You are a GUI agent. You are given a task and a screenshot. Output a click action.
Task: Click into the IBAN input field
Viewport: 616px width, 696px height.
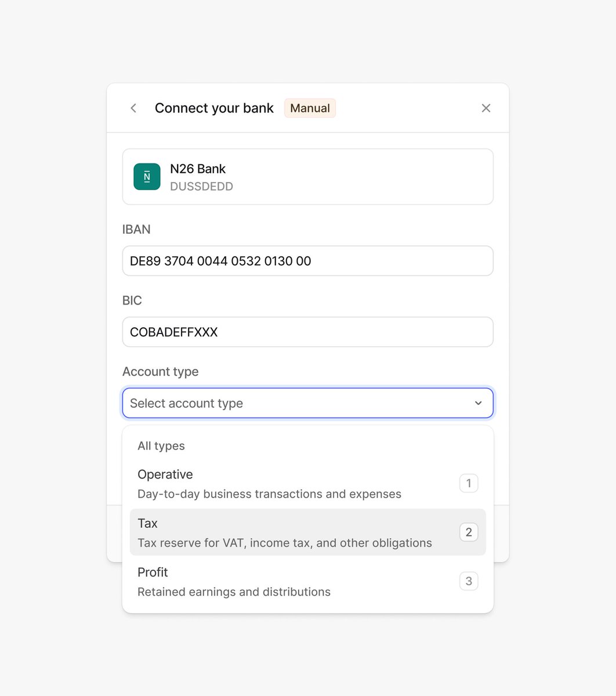click(308, 261)
